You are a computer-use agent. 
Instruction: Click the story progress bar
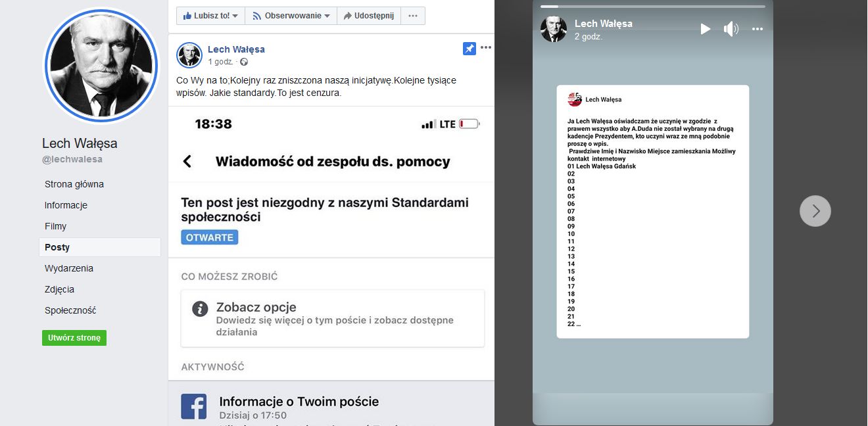click(x=653, y=7)
